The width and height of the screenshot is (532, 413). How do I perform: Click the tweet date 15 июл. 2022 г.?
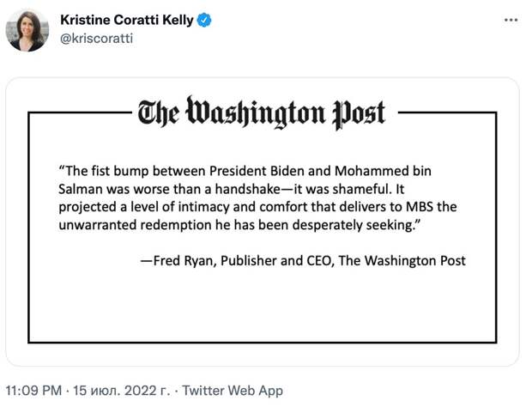[116, 391]
